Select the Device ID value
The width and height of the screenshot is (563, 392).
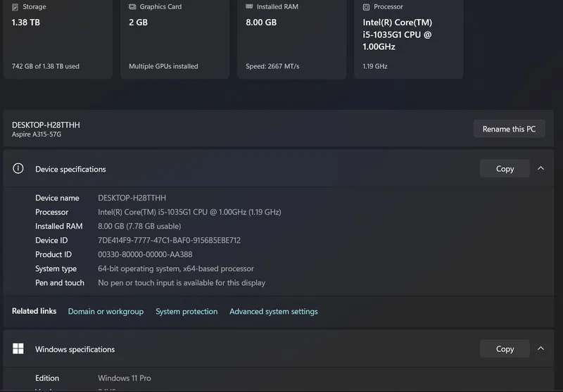(169, 241)
